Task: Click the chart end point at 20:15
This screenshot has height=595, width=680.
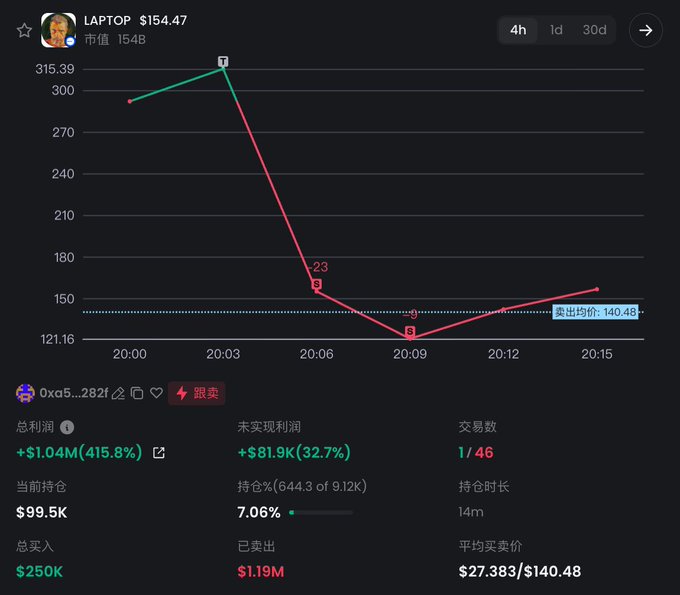Action: pos(597,289)
